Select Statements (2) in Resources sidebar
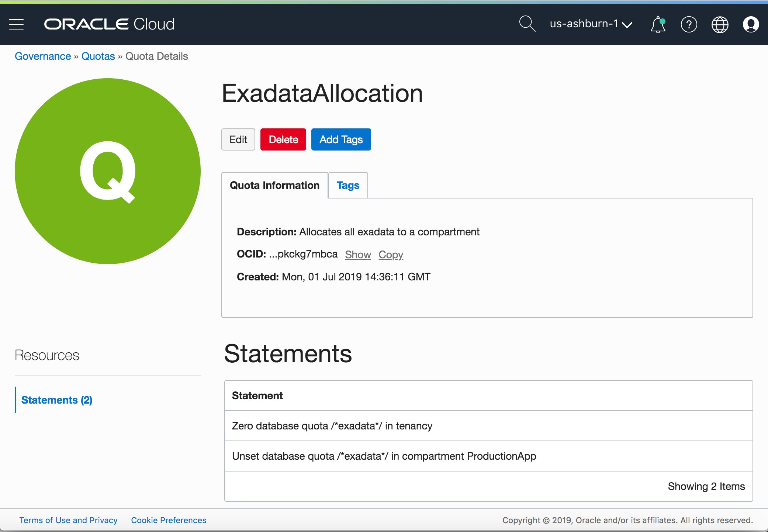768x532 pixels. pos(57,400)
